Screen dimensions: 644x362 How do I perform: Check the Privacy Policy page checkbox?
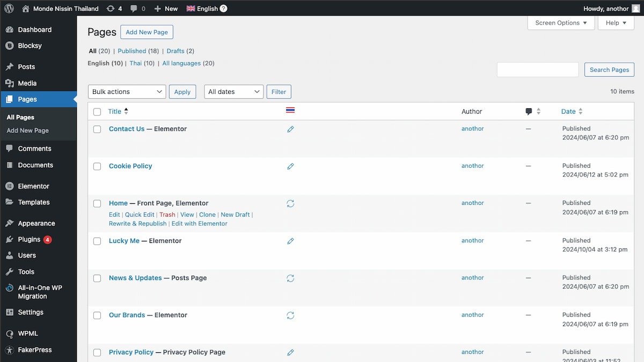(97, 353)
